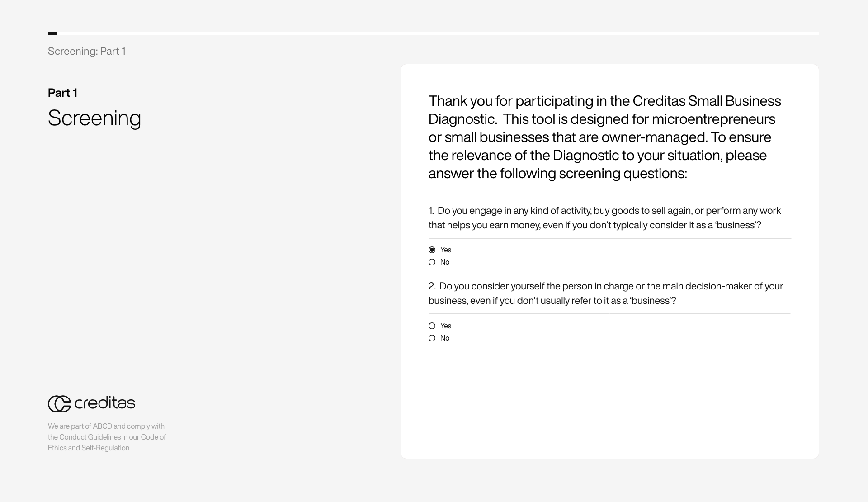The width and height of the screenshot is (868, 502).
Task: Select No radio button for question 1
Action: tap(432, 262)
